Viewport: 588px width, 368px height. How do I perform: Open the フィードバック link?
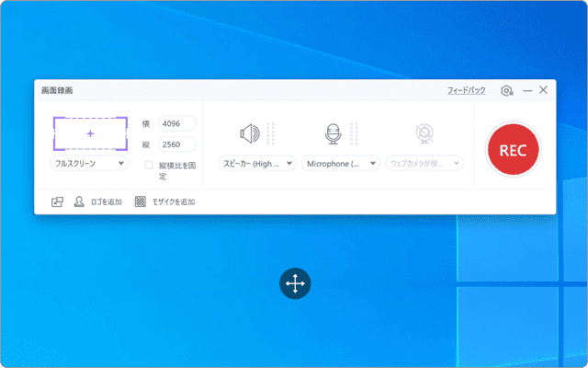click(x=467, y=90)
